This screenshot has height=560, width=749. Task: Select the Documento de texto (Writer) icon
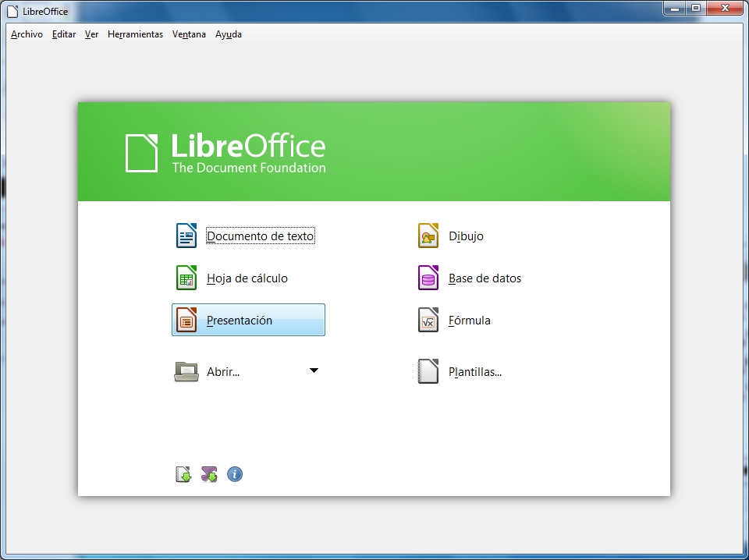(x=186, y=235)
